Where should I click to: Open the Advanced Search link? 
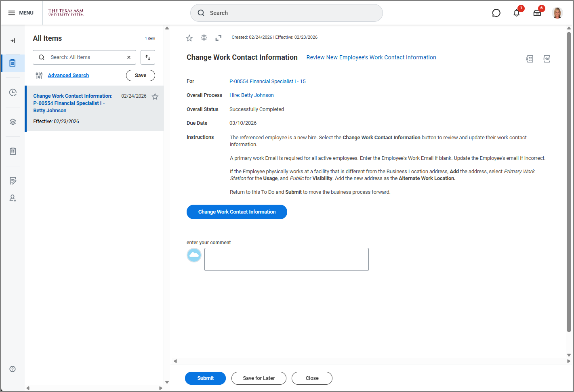[68, 75]
